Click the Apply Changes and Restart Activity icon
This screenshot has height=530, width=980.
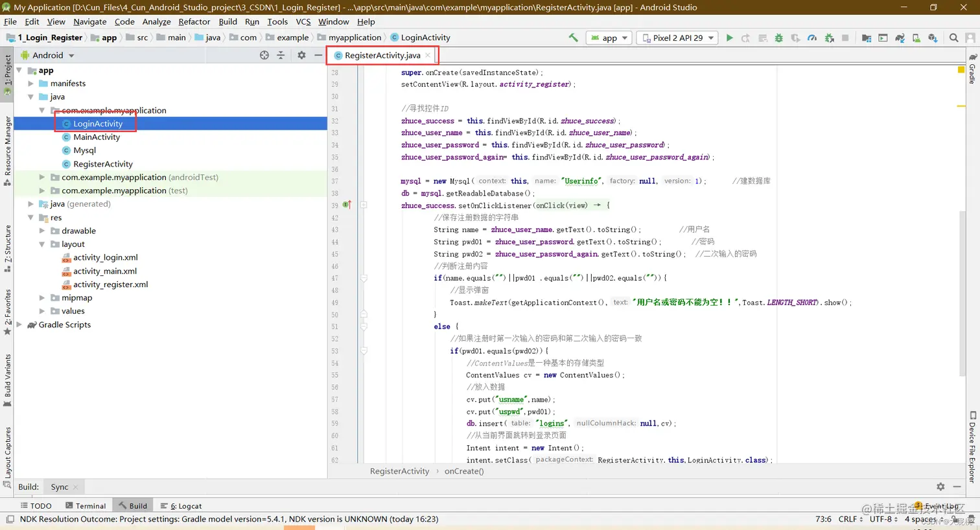(745, 38)
